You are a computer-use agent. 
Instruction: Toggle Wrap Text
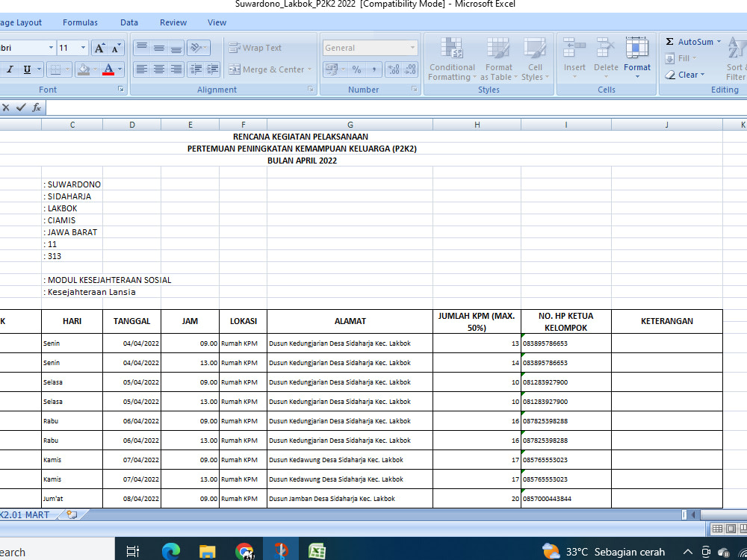pyautogui.click(x=255, y=48)
